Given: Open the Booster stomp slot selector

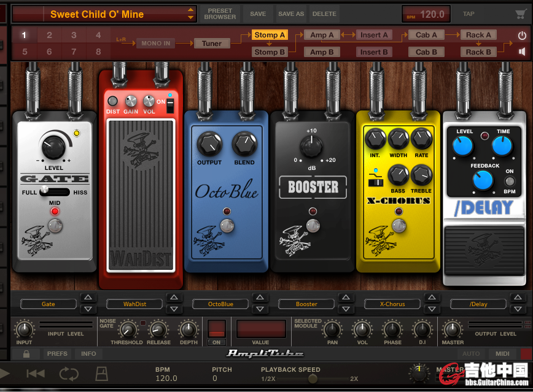Looking at the screenshot, I should coord(306,304).
